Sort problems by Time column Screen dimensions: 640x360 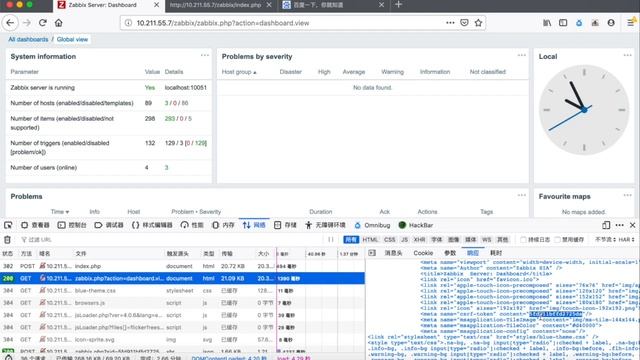[x=60, y=211]
